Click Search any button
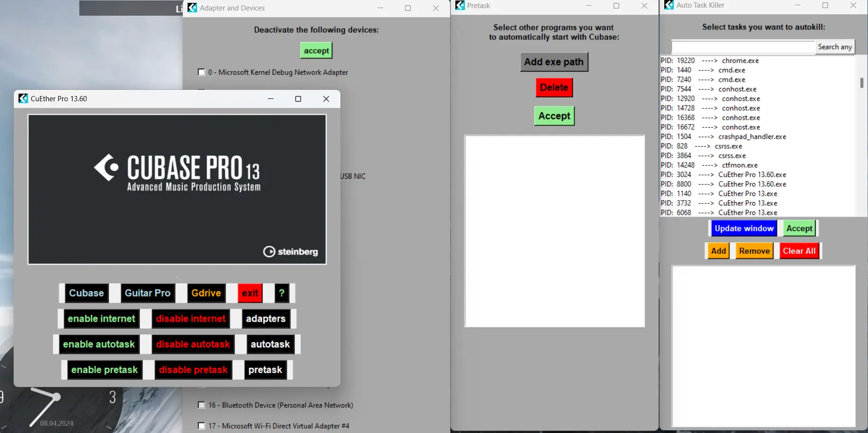The width and height of the screenshot is (868, 433). tap(835, 47)
